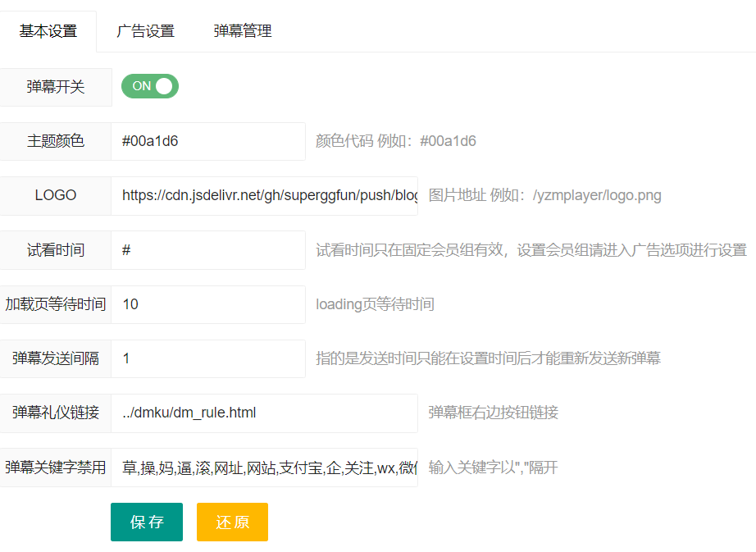Click the 试看时间 input field
The width and height of the screenshot is (756, 552).
coord(208,250)
